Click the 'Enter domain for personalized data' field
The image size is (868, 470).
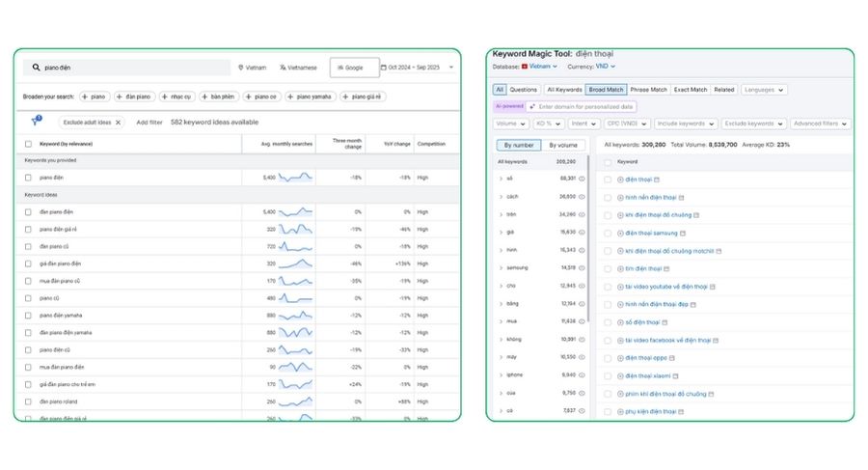tap(584, 106)
